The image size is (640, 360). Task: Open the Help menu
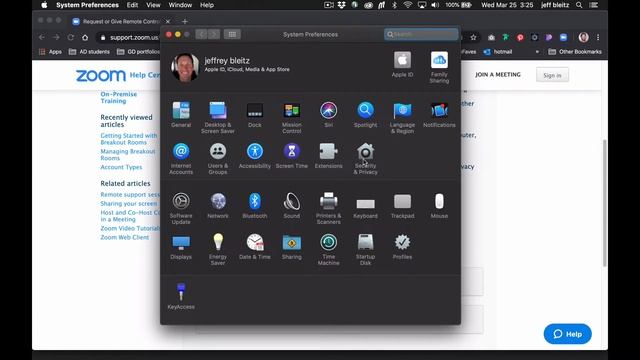click(207, 5)
